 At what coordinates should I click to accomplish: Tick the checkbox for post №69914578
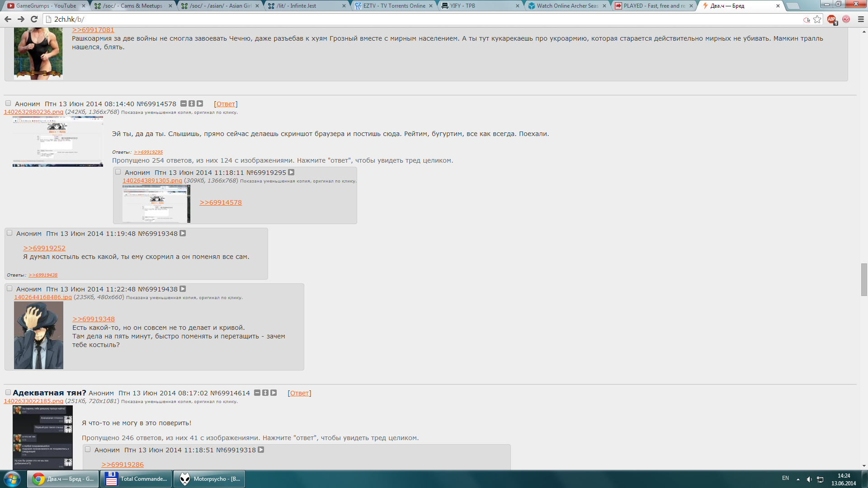click(8, 103)
